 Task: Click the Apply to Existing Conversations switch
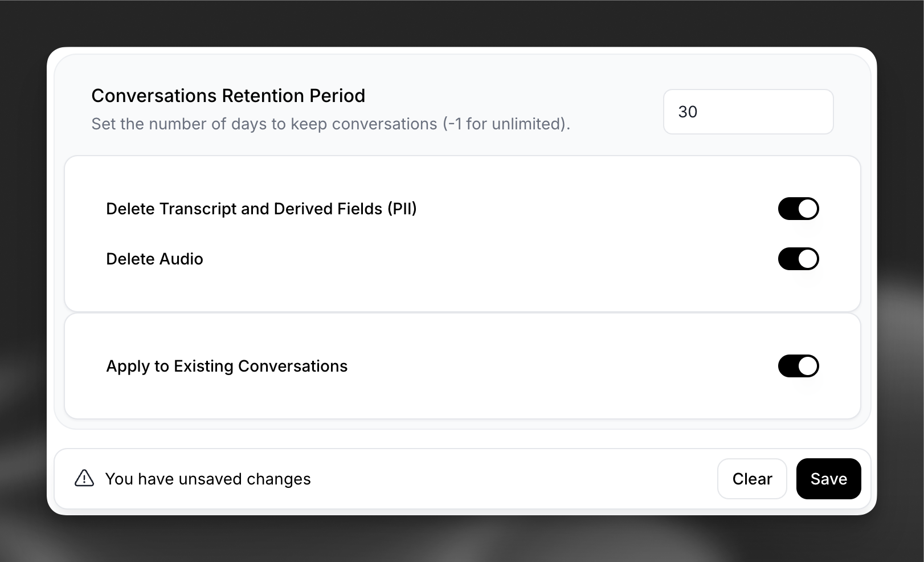(799, 366)
